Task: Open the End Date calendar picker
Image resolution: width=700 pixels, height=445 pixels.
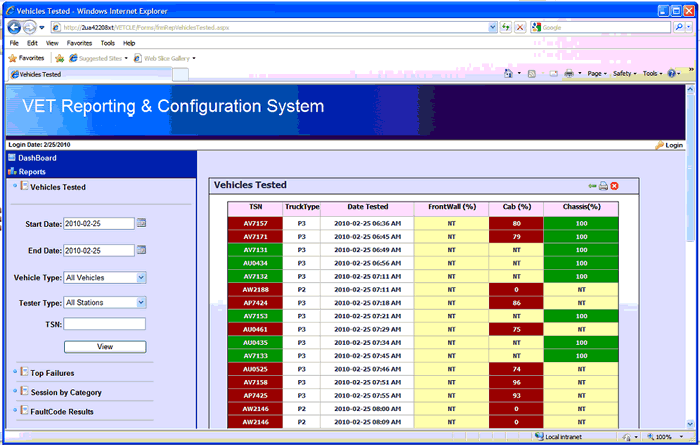Action: (141, 250)
